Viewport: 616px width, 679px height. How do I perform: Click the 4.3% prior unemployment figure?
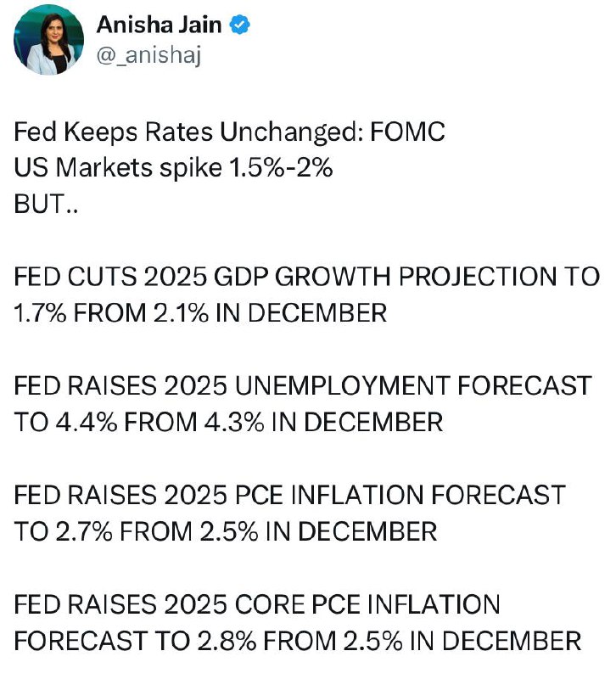coord(234,422)
